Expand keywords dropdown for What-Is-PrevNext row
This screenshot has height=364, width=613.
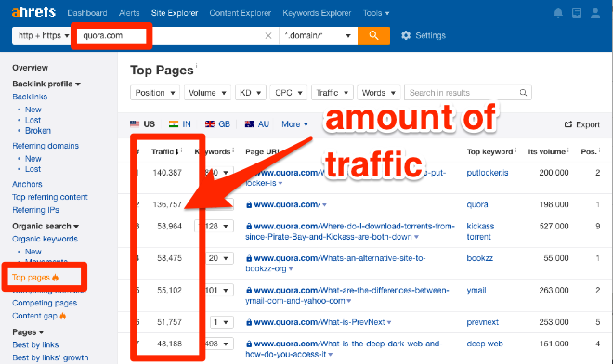click(221, 322)
